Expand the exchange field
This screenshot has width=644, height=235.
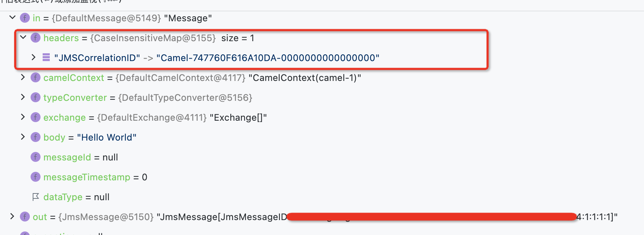click(x=23, y=117)
